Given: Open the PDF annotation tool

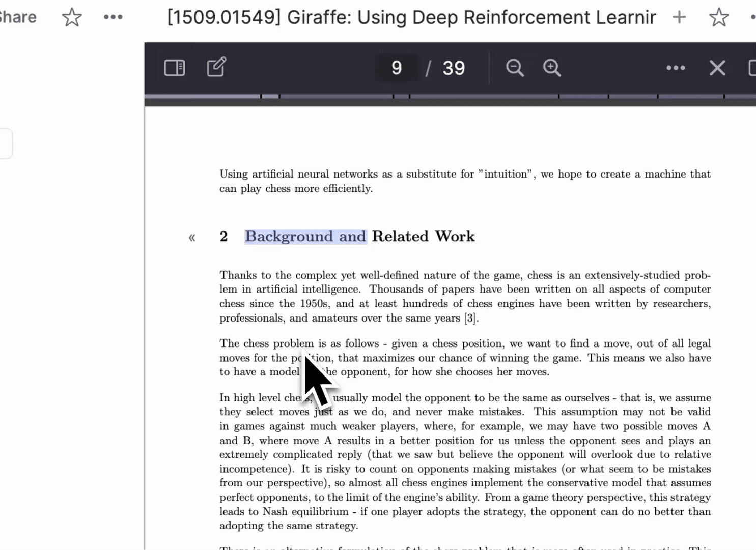Looking at the screenshot, I should (216, 67).
